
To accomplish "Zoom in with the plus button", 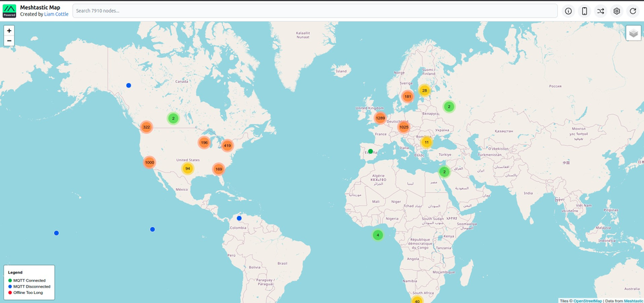I will (9, 30).
